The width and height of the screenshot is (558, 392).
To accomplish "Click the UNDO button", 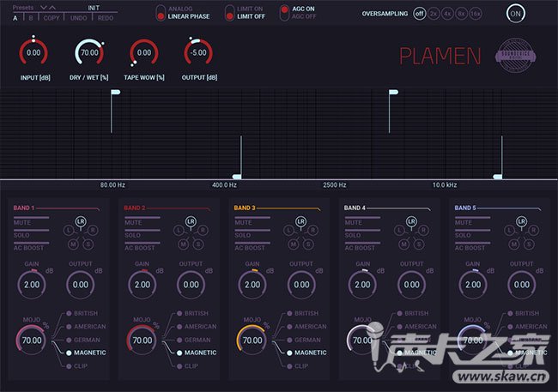I will pos(78,18).
